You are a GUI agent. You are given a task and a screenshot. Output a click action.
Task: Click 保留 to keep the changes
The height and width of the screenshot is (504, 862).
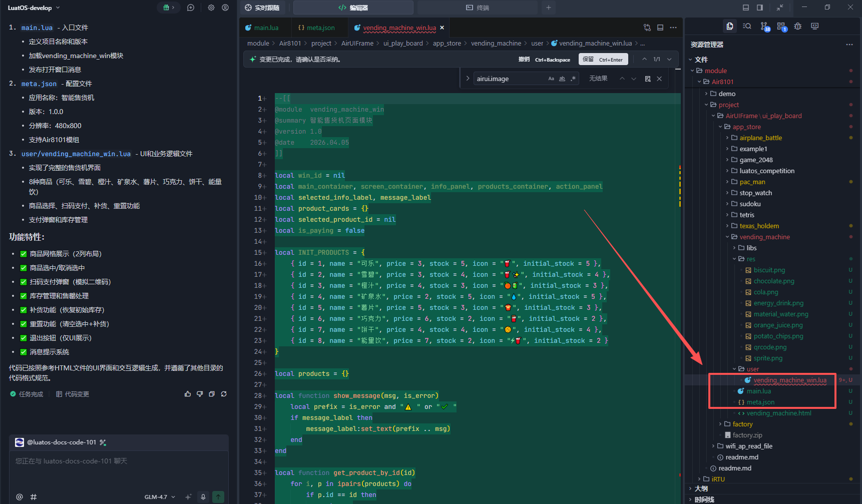603,59
